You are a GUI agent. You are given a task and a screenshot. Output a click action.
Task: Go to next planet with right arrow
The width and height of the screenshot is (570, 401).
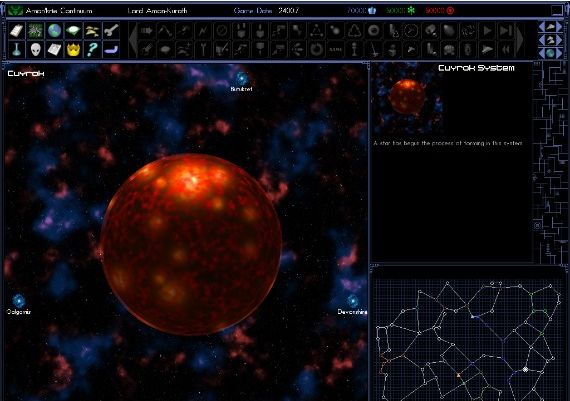[x=559, y=53]
